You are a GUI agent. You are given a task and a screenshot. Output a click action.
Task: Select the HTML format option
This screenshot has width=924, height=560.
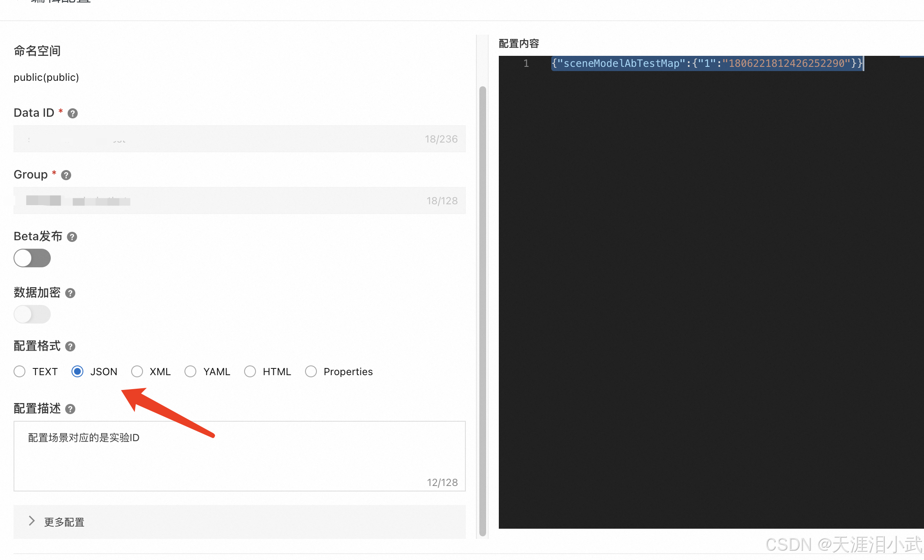tap(250, 371)
